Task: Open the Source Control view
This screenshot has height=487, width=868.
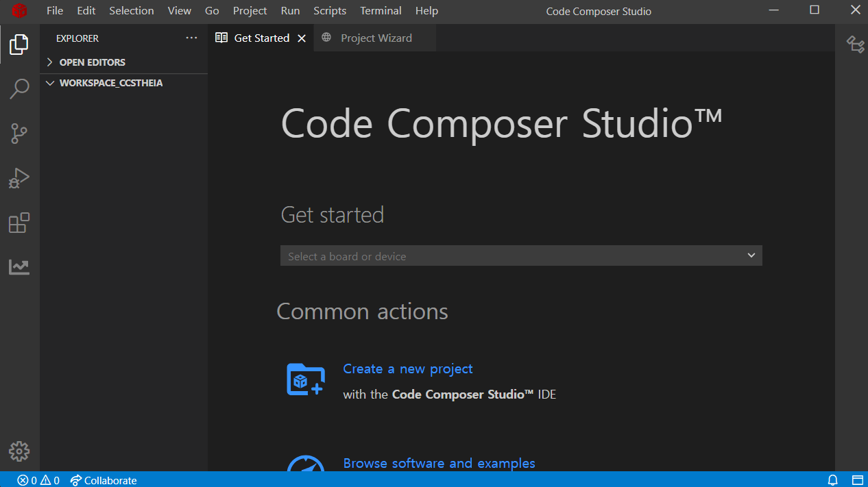Action: (x=19, y=134)
